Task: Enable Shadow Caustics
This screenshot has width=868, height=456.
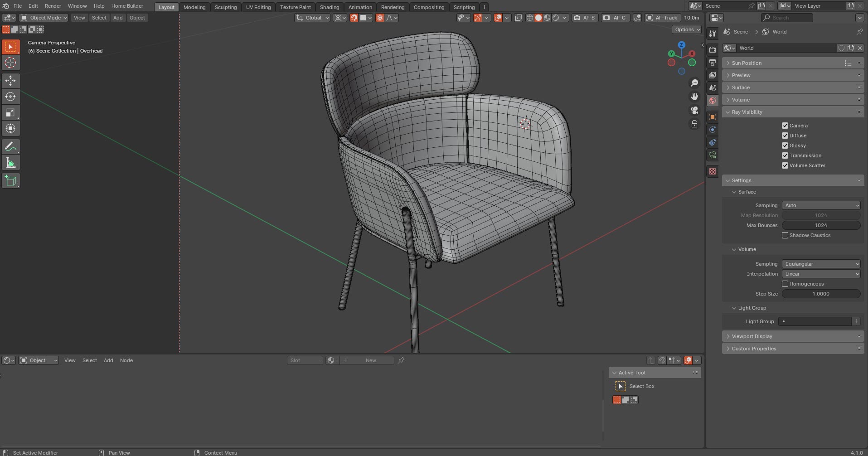Action: coord(786,235)
